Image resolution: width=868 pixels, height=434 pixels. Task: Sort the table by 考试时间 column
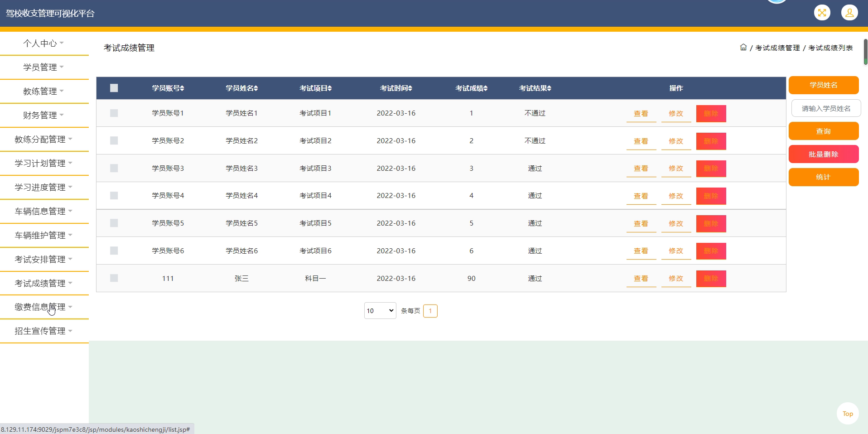[x=396, y=88]
